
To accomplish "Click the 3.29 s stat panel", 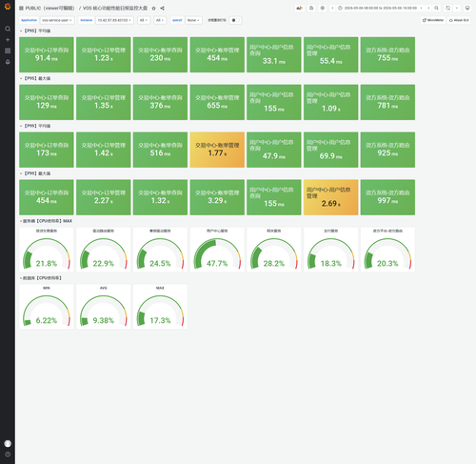I will (217, 197).
